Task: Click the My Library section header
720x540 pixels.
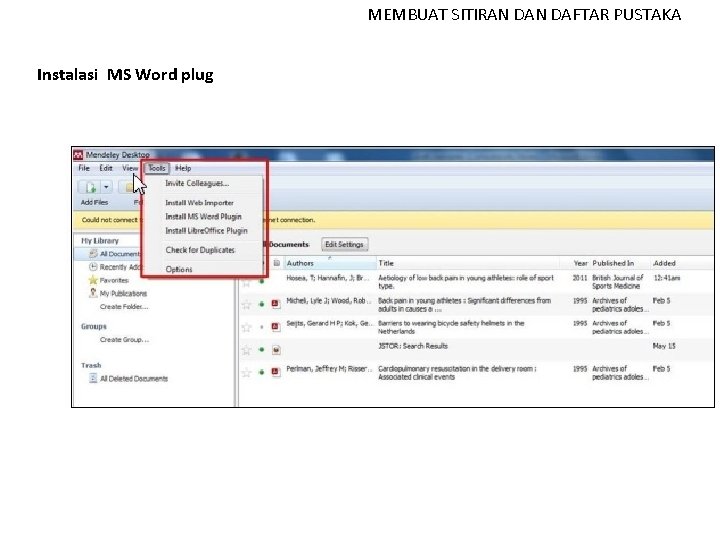Action: [x=100, y=241]
